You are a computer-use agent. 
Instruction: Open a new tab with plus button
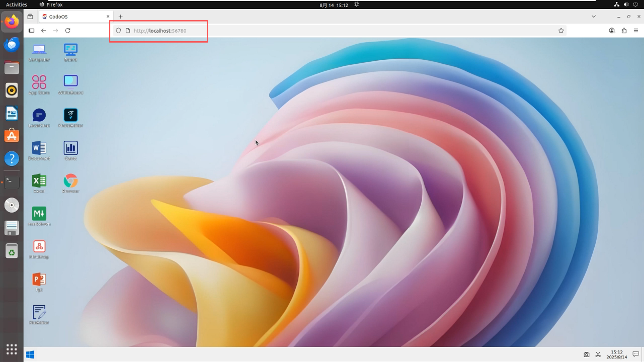pos(120,16)
